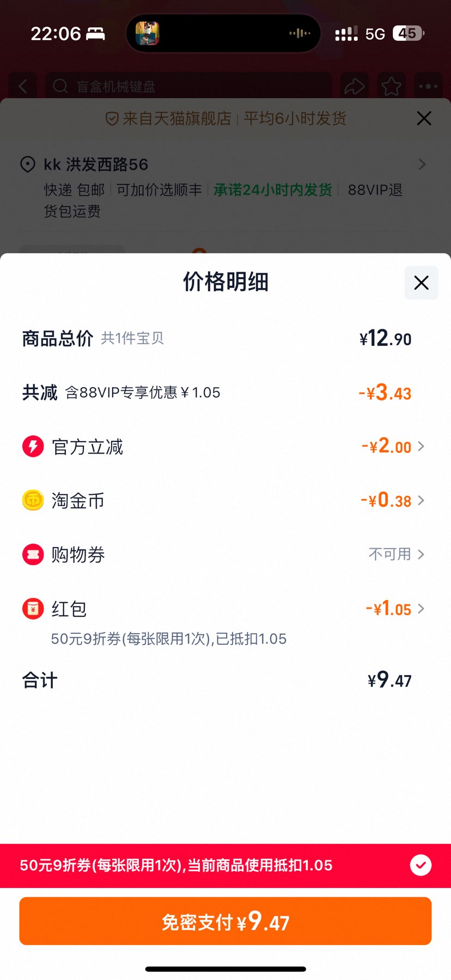The height and width of the screenshot is (980, 451).
Task: Open 购物券 不可用 details
Action: [x=395, y=554]
